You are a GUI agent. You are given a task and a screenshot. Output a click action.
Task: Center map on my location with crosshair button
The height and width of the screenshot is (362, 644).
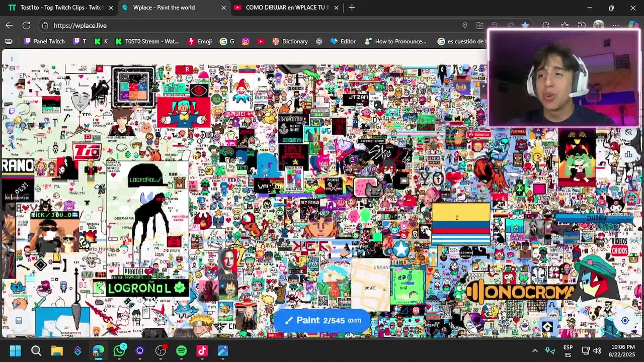coord(625,321)
